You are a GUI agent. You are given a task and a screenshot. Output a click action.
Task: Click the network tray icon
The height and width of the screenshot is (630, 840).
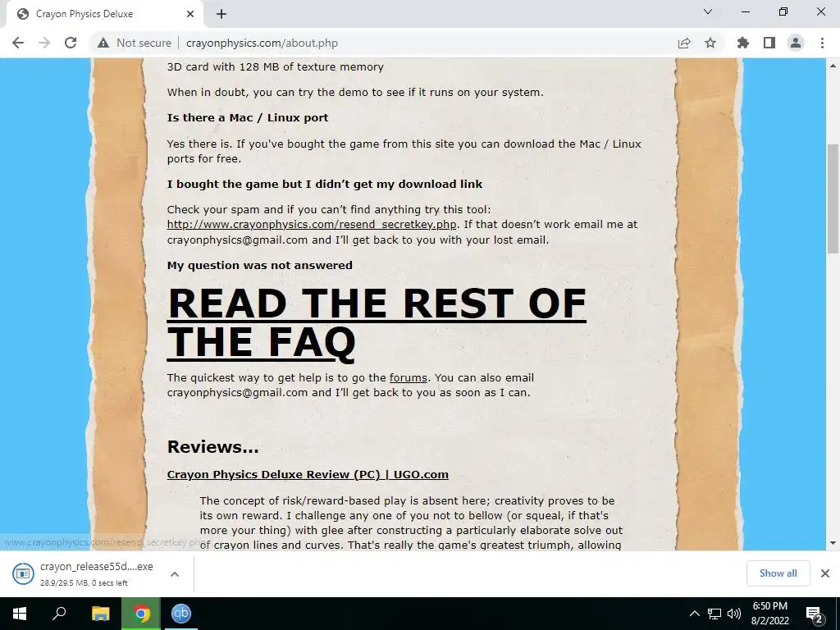(714, 614)
